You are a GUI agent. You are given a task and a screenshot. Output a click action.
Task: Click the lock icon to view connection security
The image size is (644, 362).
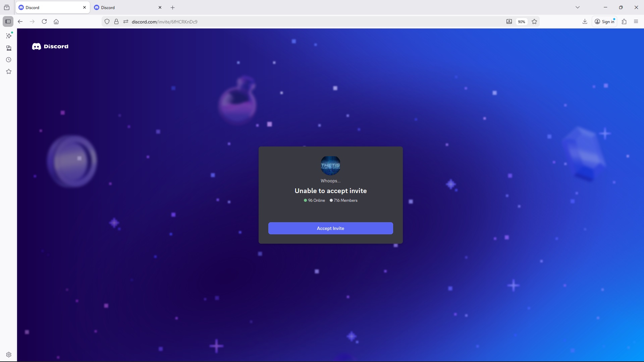[x=116, y=21]
